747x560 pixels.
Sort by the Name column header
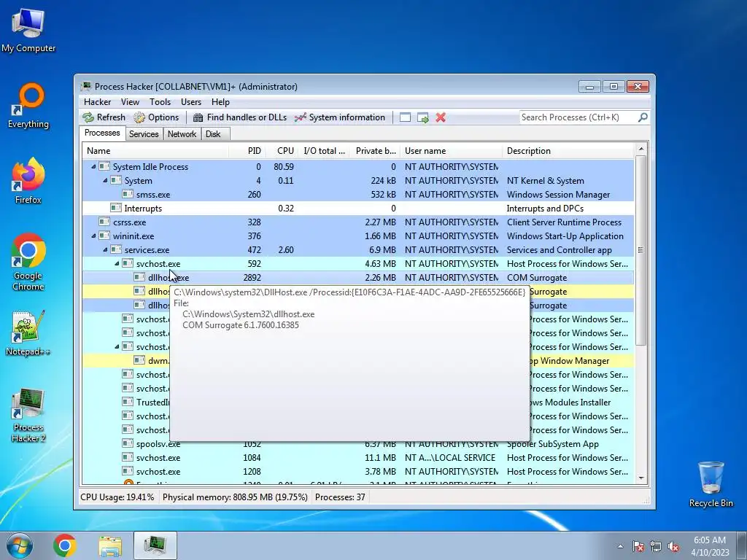(x=155, y=151)
